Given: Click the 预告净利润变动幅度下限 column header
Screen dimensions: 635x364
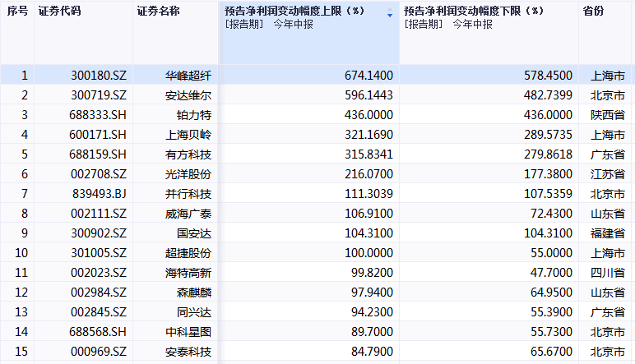Looking at the screenshot, I should pyautogui.click(x=474, y=11).
